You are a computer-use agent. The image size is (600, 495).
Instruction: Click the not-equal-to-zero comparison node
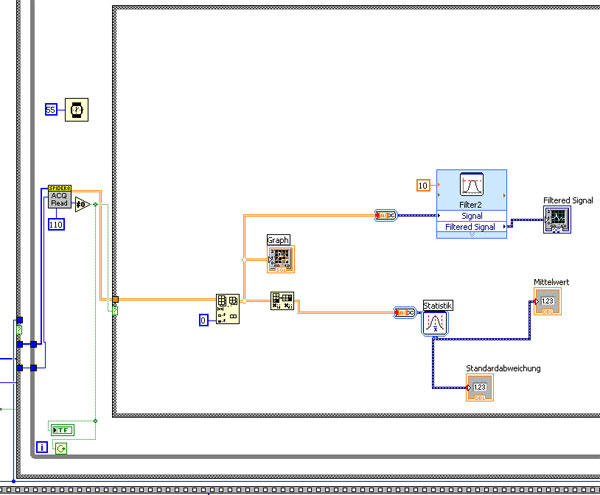click(82, 205)
